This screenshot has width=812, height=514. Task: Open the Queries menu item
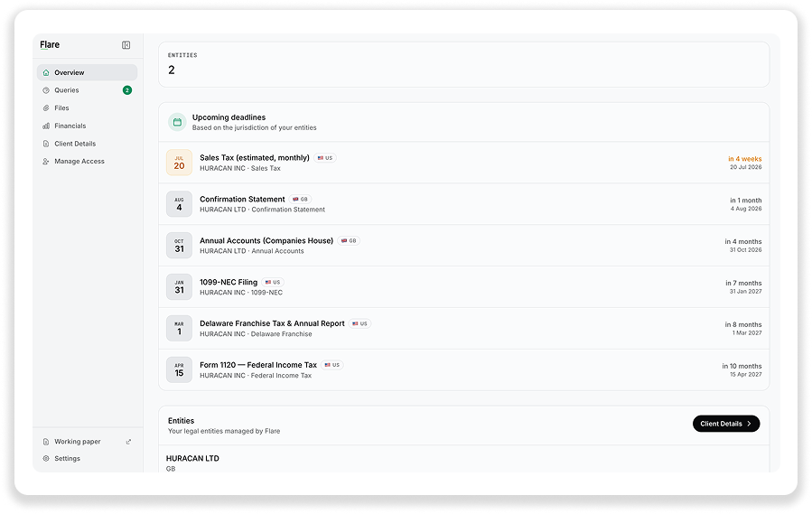click(87, 90)
